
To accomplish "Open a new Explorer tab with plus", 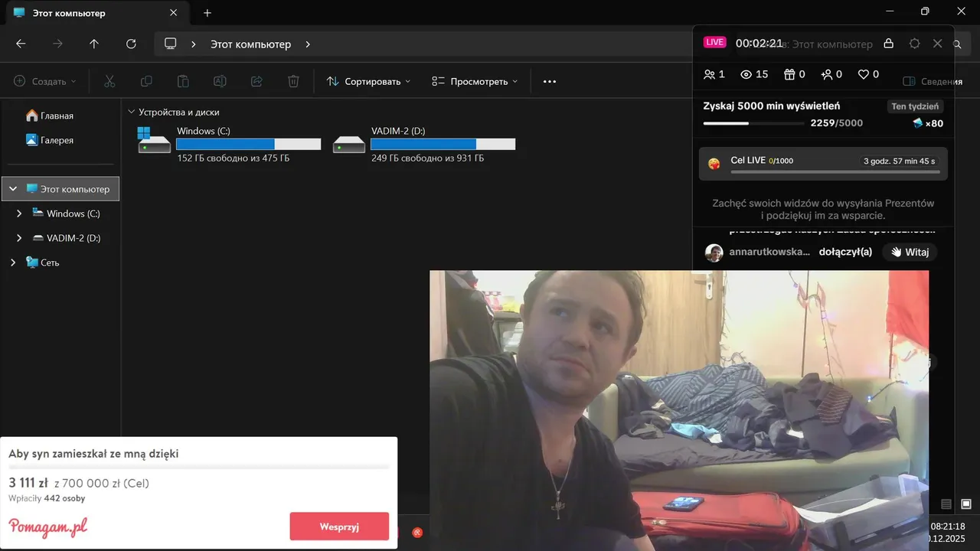I will click(x=207, y=13).
